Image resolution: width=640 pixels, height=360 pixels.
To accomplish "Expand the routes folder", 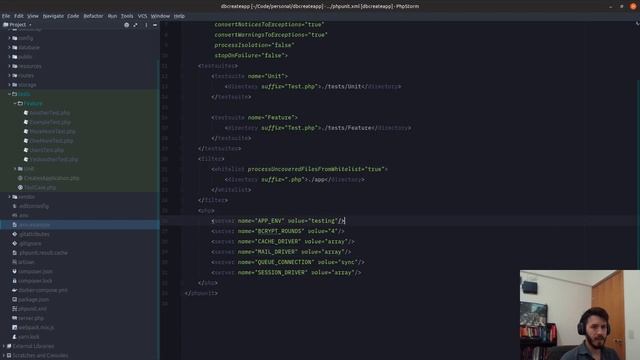I will (10, 76).
